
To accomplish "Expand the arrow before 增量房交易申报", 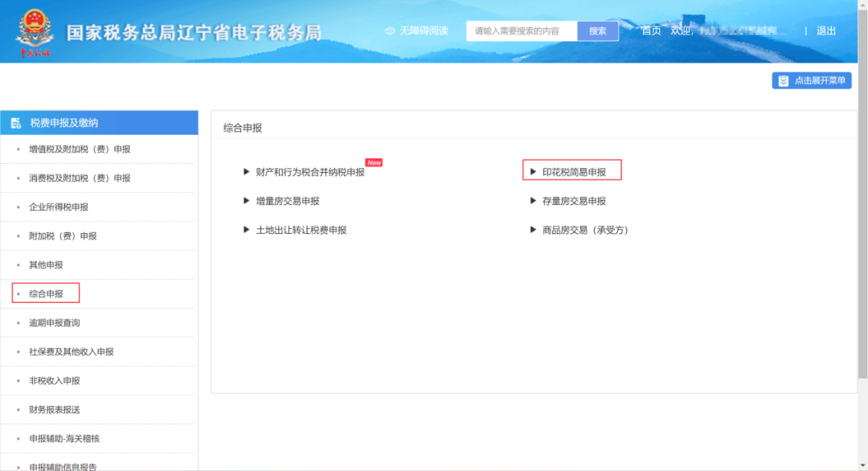I will point(247,200).
